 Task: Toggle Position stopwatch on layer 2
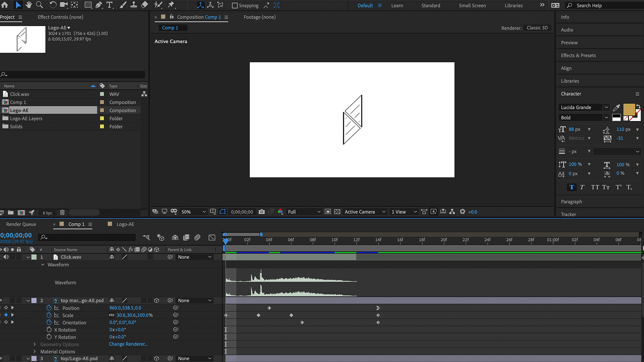[49, 308]
